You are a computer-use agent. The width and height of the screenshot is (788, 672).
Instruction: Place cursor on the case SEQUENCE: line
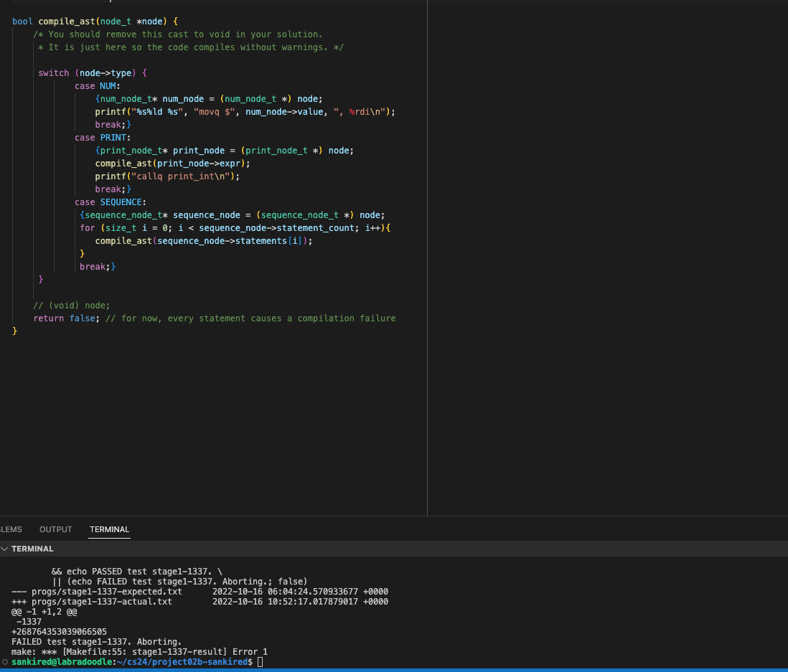point(110,202)
